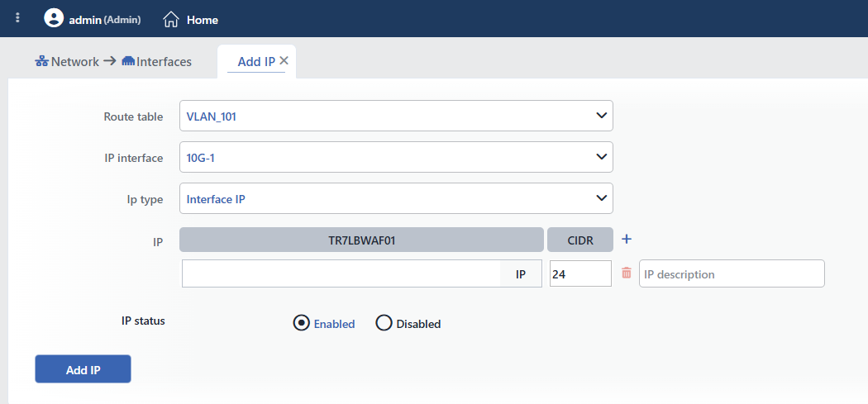Screen dimensions: 868x404
Task: Click the Home link in the header
Action: (x=202, y=20)
